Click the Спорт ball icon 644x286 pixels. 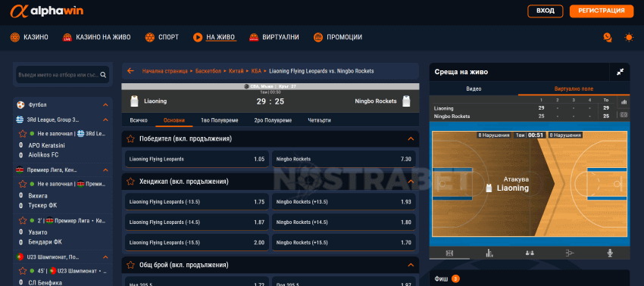[150, 37]
